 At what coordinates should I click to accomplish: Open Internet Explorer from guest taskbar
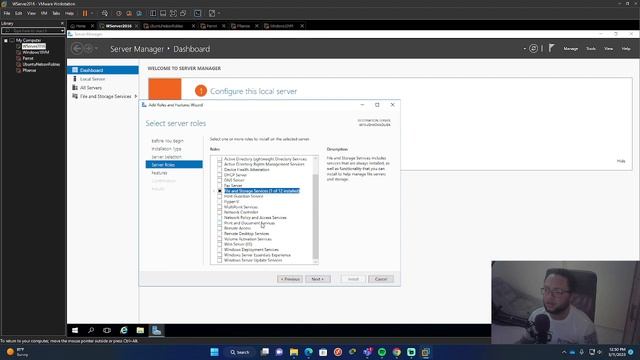click(124, 330)
